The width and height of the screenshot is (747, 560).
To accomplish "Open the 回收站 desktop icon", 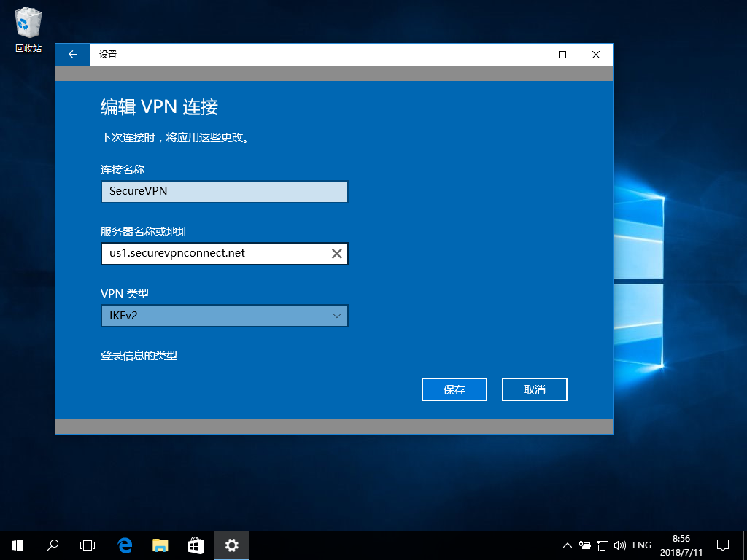I will (x=28, y=31).
